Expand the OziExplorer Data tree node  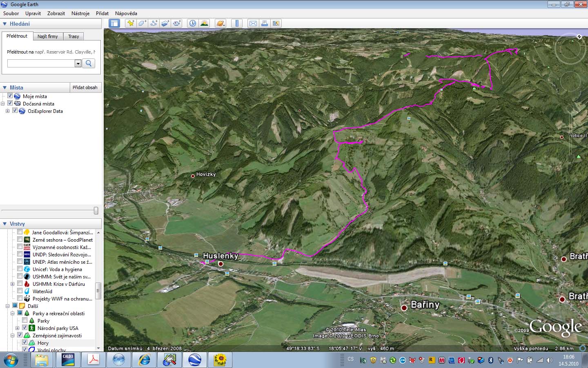7,111
